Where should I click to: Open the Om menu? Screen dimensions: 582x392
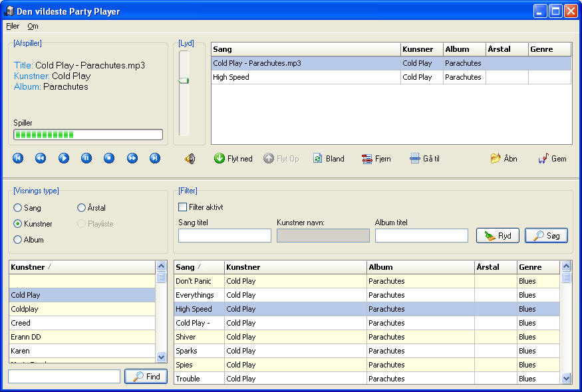tap(33, 26)
